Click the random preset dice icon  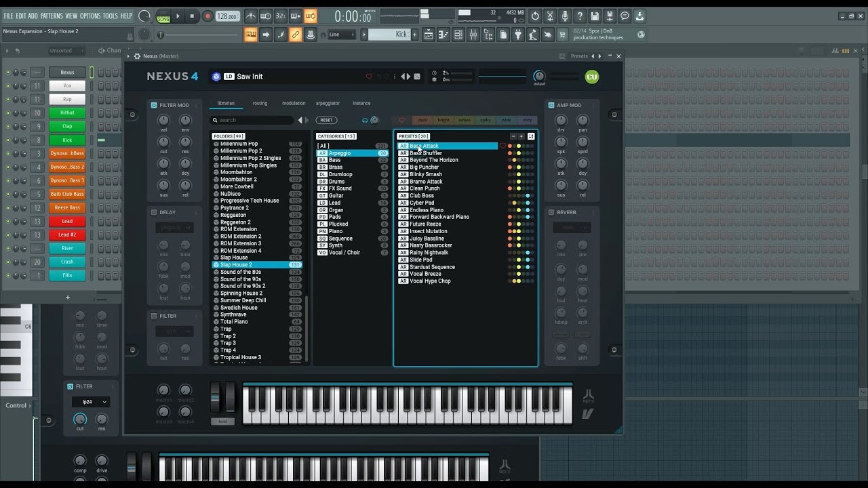click(x=417, y=77)
